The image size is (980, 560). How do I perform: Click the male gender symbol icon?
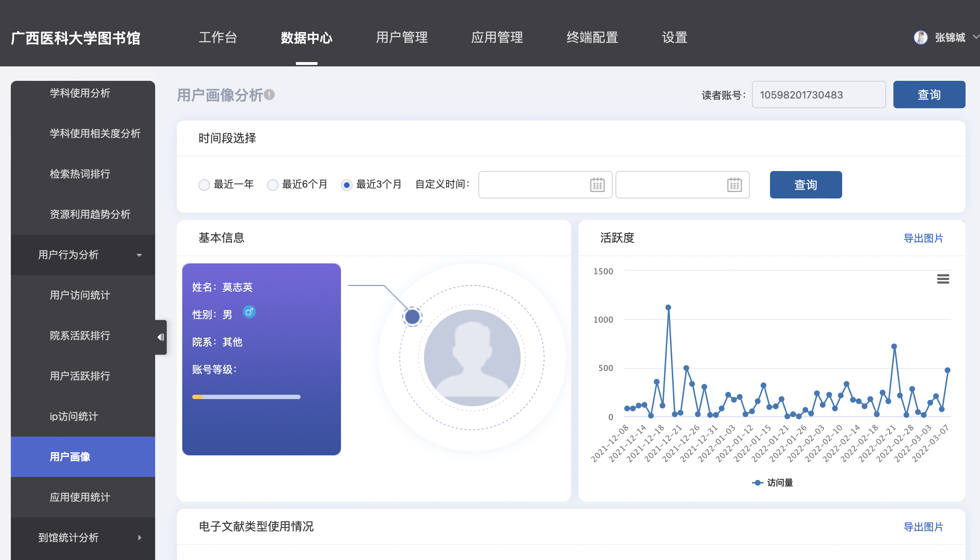[249, 312]
